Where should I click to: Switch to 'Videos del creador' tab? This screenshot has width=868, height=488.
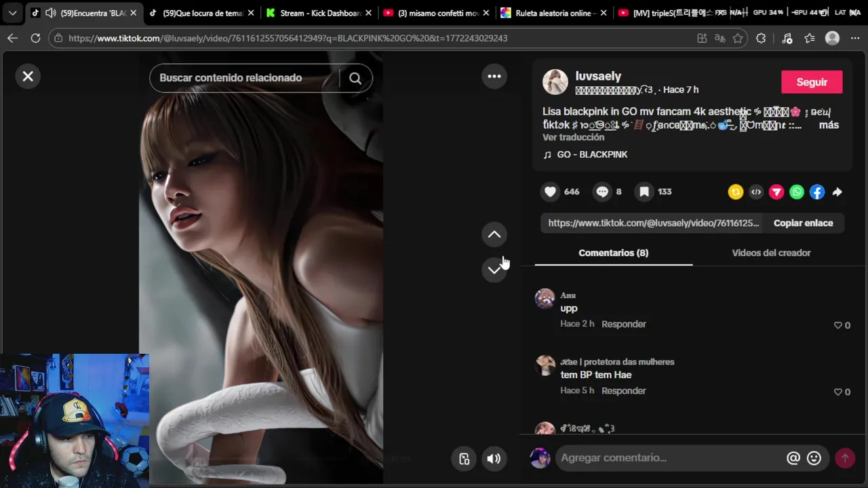(771, 253)
